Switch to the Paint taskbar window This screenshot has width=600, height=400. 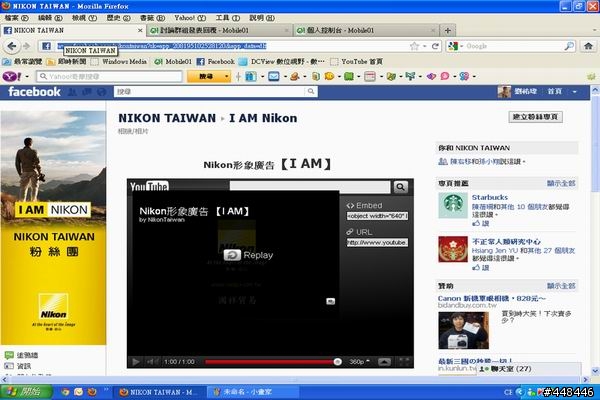253,392
